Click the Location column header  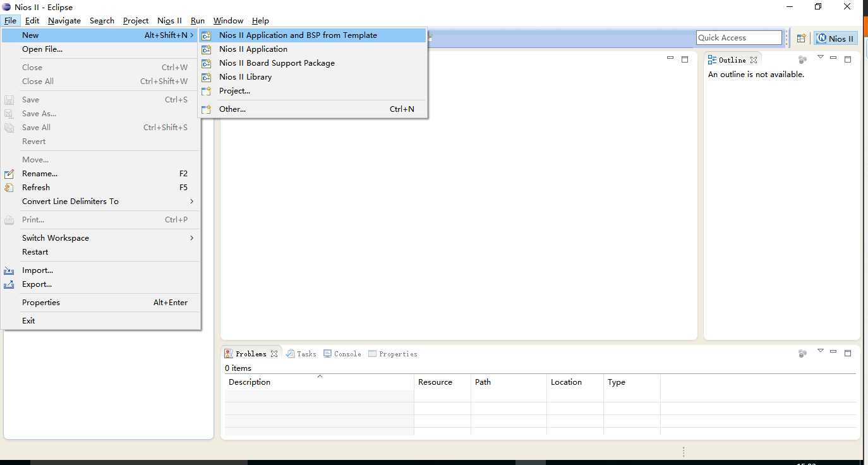coord(575,382)
